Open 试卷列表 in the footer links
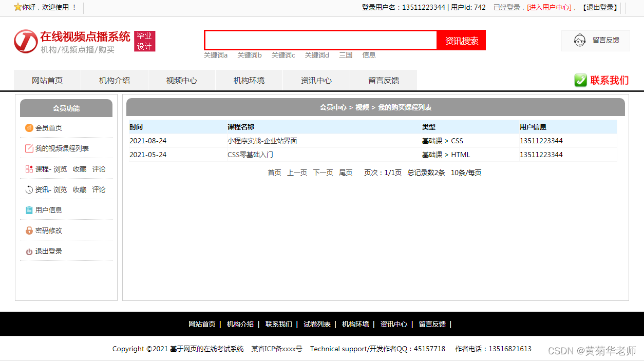 [x=317, y=324]
